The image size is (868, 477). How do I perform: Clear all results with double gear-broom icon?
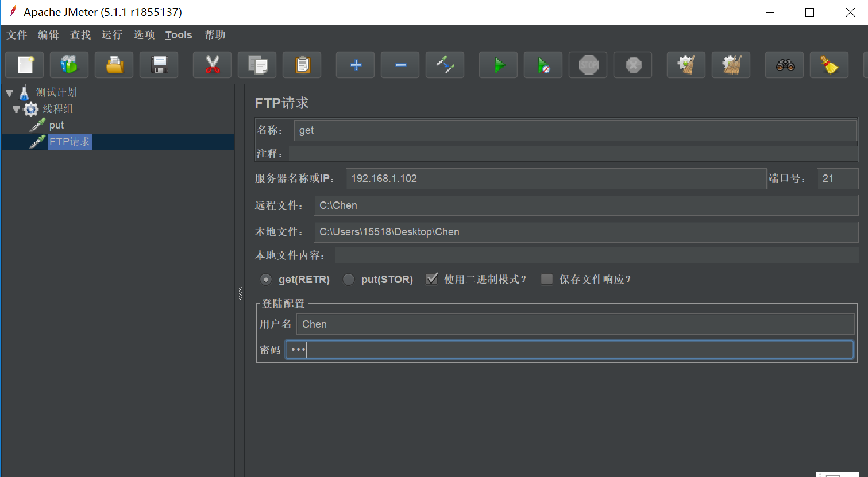click(x=731, y=65)
